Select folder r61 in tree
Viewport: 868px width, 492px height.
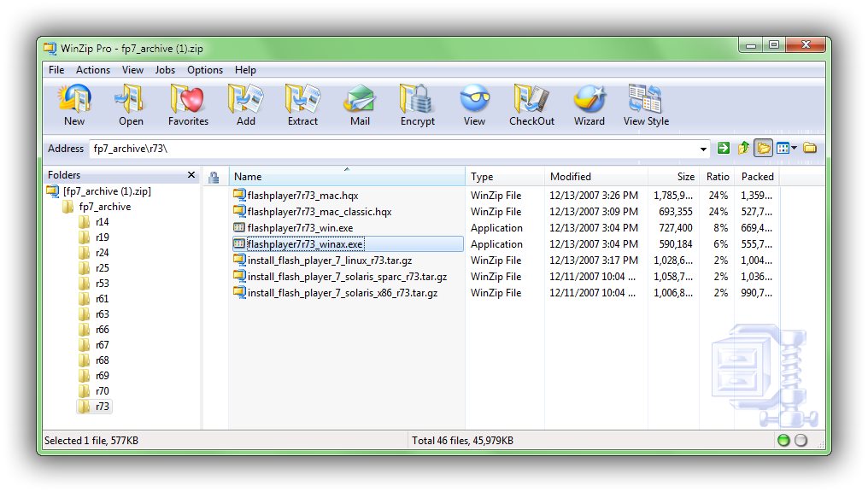pos(102,299)
